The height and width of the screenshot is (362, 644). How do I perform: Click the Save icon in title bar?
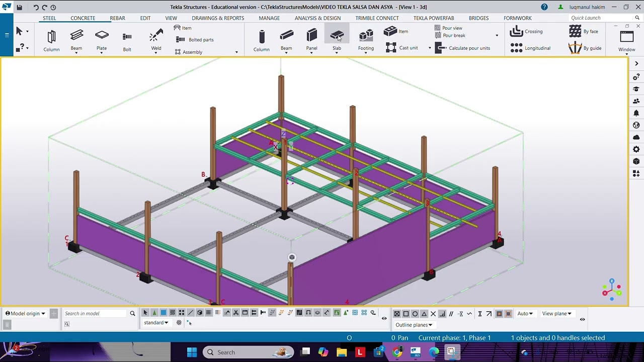19,7
